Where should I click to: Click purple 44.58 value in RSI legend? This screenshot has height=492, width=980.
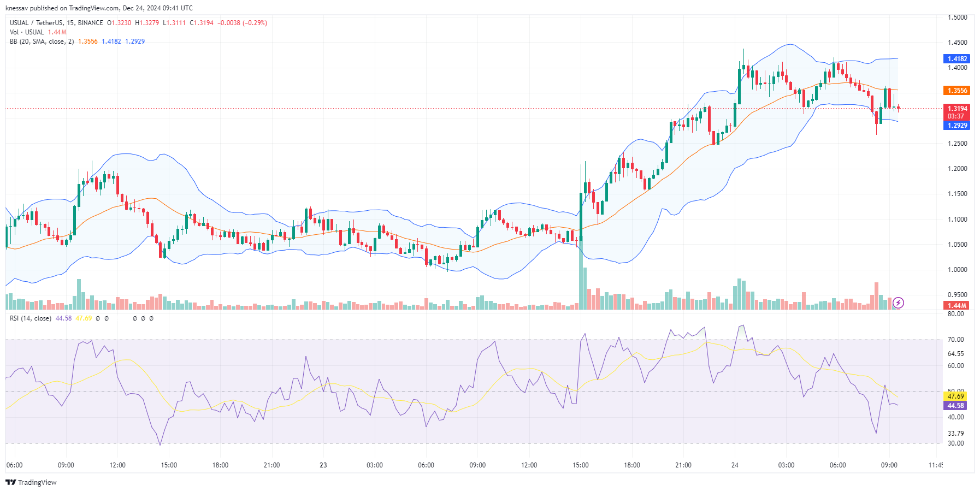63,318
